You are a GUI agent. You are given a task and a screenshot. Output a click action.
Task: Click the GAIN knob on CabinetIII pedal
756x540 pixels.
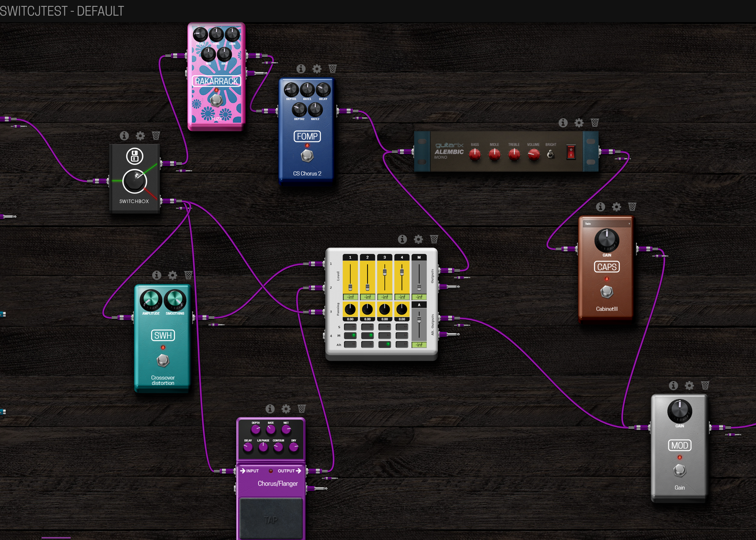click(x=607, y=240)
